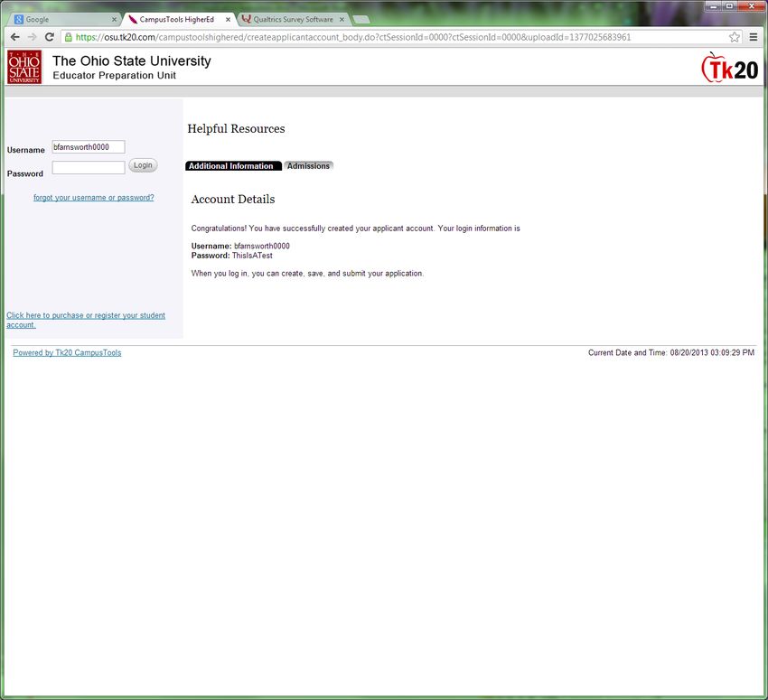Open a new browser tab
Viewport: 768px width, 700px height.
pos(361,20)
